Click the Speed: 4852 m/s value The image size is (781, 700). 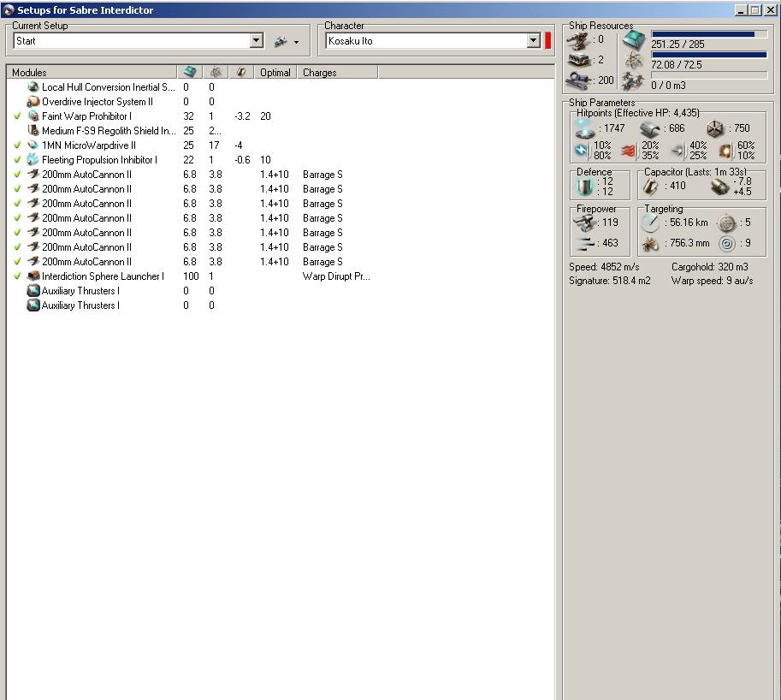click(604, 267)
